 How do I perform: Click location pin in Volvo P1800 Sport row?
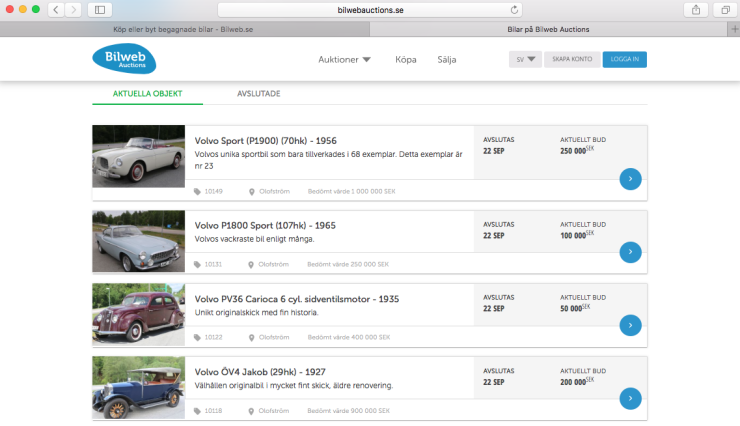click(x=251, y=265)
